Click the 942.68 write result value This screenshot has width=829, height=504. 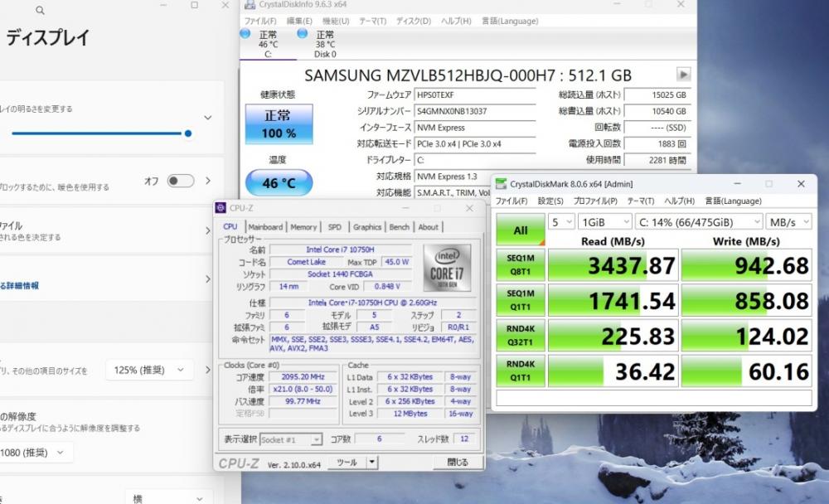(747, 265)
